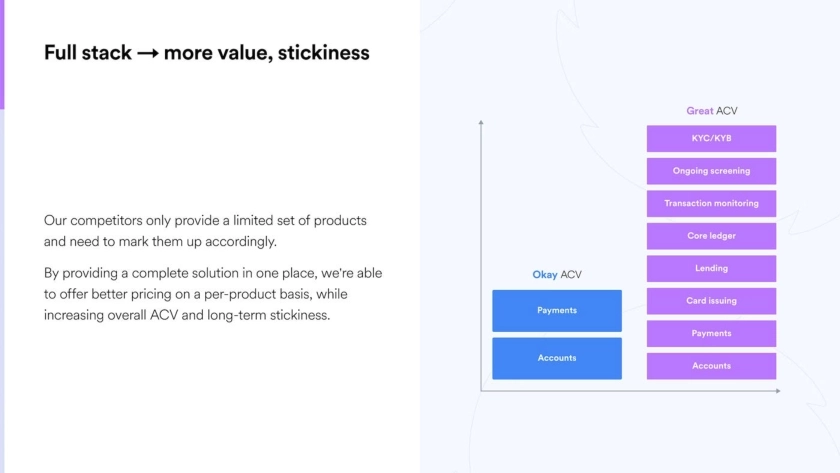Click the slide title about full stack value
Image resolution: width=840 pixels, height=473 pixels.
pyautogui.click(x=206, y=53)
